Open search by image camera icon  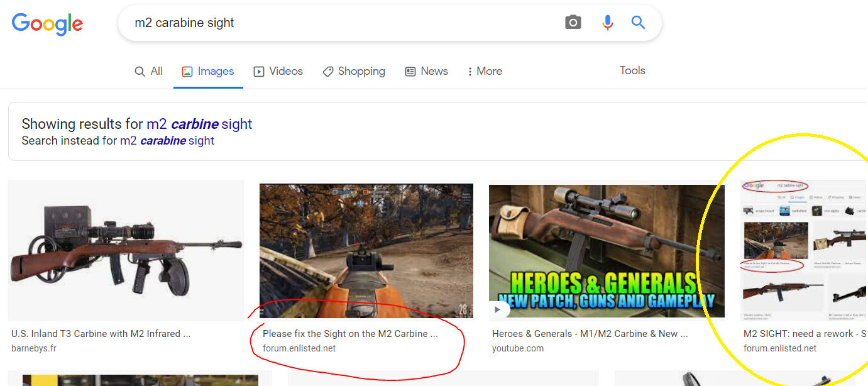point(573,23)
